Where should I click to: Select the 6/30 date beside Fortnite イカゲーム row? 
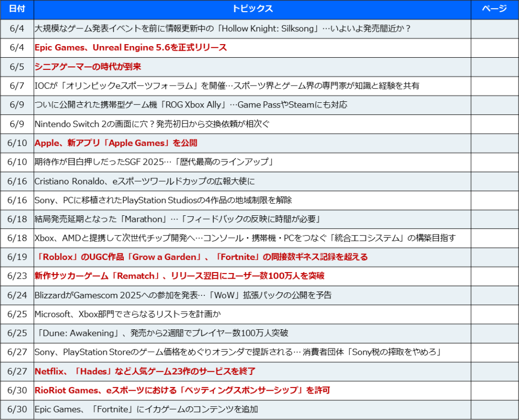tap(17, 409)
